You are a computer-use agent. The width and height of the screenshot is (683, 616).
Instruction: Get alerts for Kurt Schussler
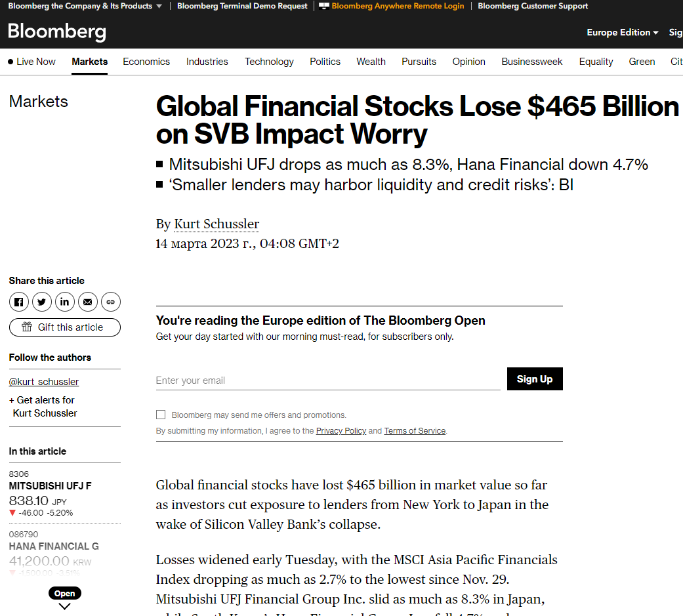click(x=43, y=407)
